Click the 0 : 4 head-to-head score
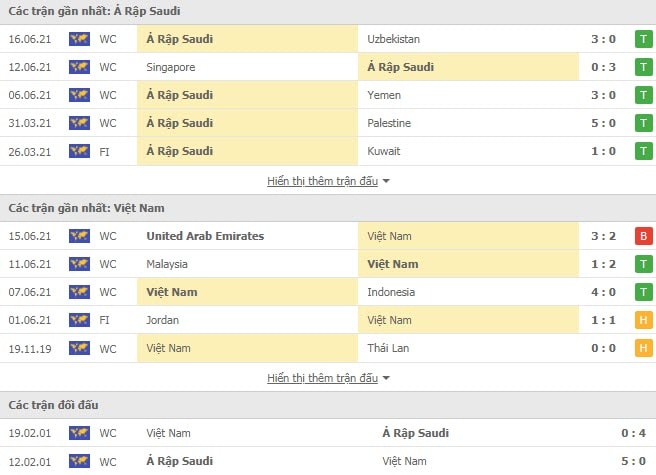This screenshot has width=656, height=475. (x=633, y=433)
